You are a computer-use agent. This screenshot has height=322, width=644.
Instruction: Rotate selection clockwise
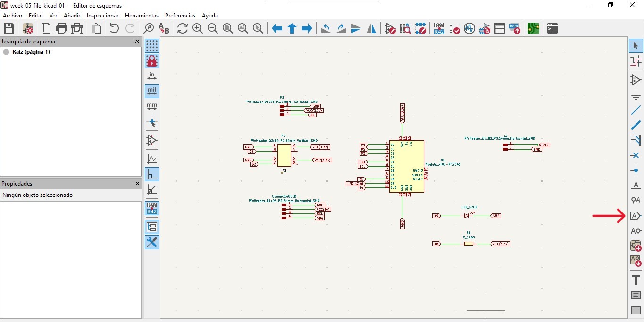[341, 28]
